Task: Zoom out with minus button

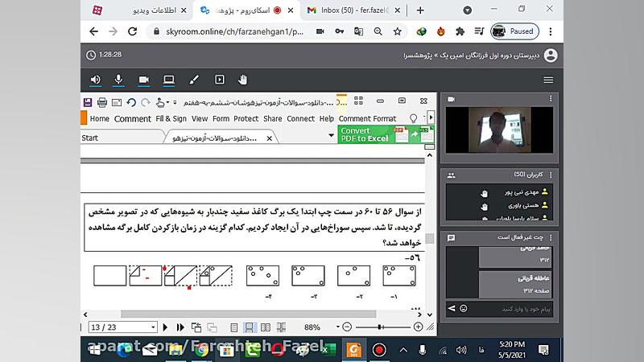Action: click(347, 327)
